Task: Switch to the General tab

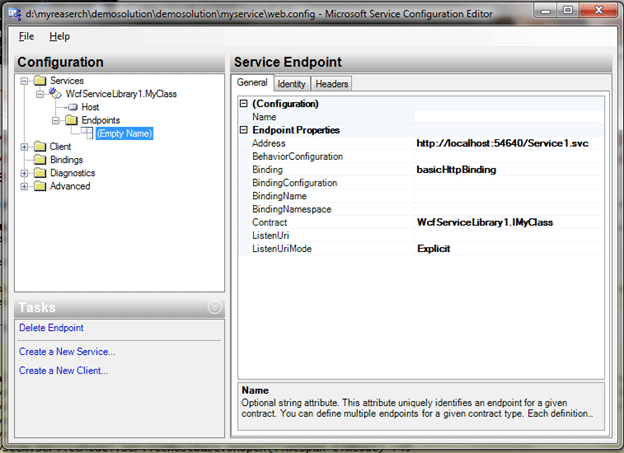Action: coord(252,82)
